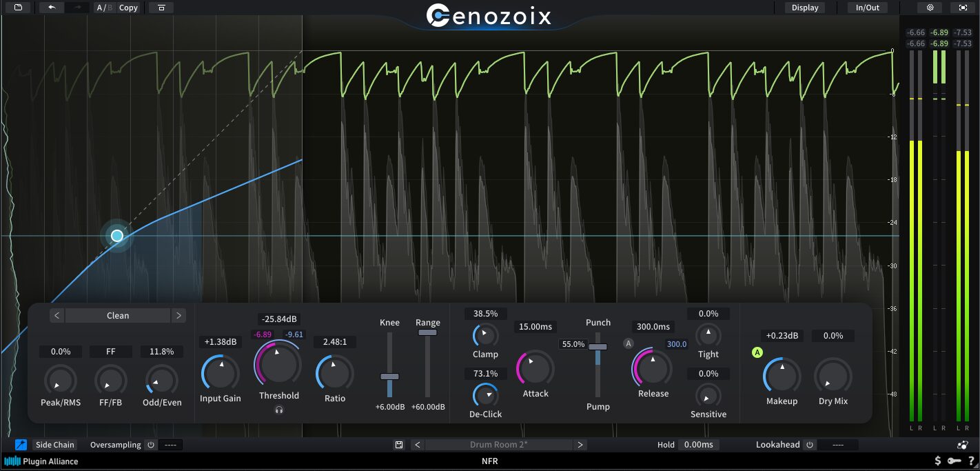The image size is (980, 471).
Task: Toggle the Oversampling power button
Action: (x=151, y=445)
